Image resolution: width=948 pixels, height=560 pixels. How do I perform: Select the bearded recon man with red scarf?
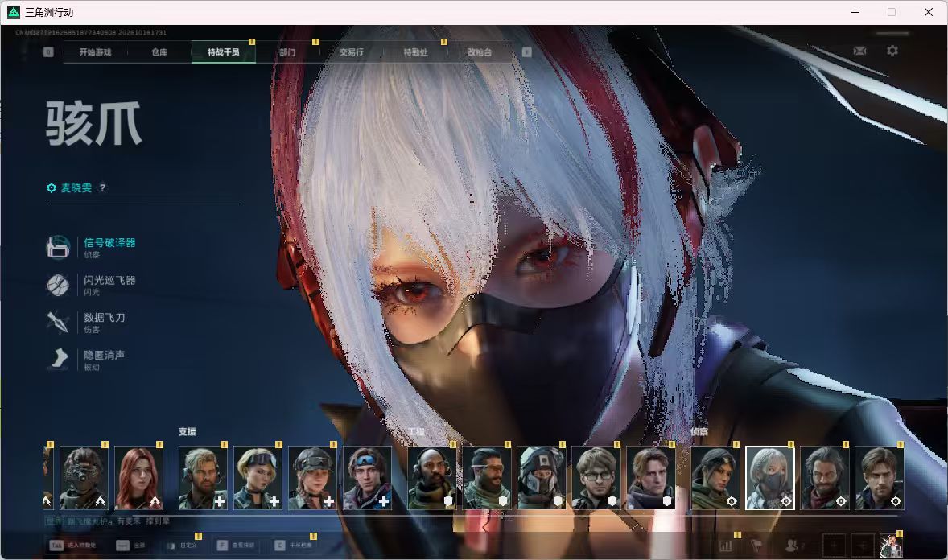tap(825, 478)
